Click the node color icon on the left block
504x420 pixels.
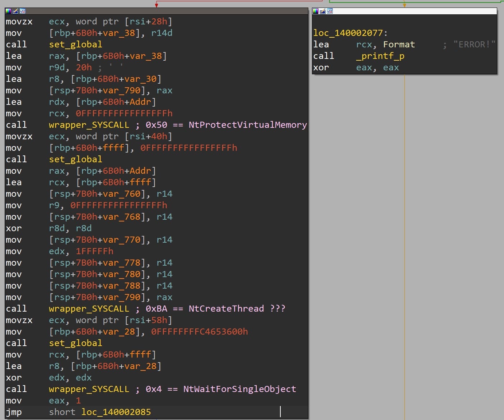pyautogui.click(x=8, y=11)
